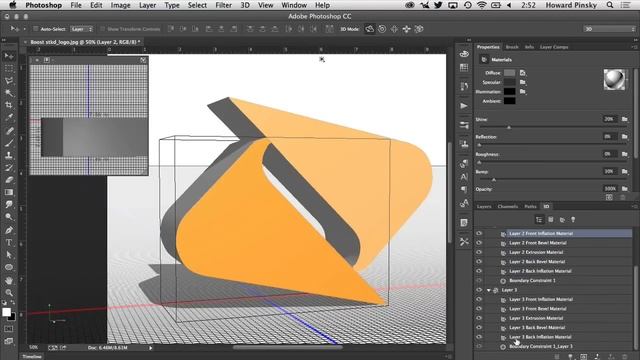Select the Horizontal Type tool
The image size is (640, 360).
click(9, 242)
